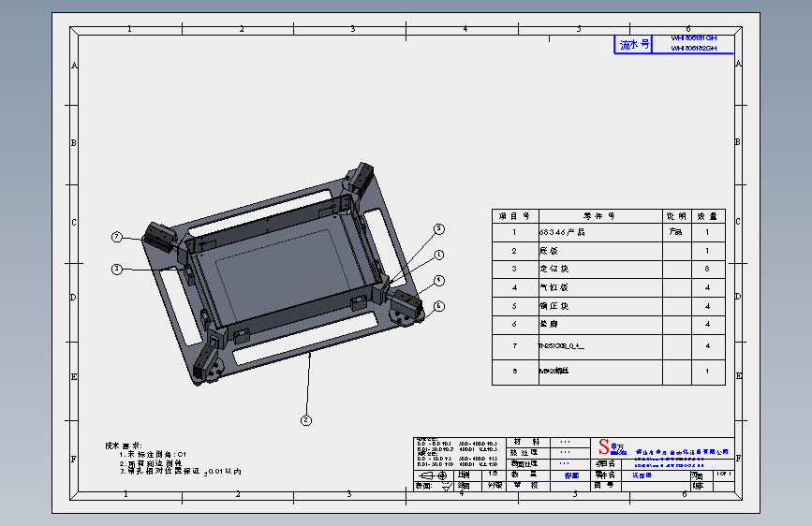Viewport: 812px width, 526px height.
Task: Click the 1 OF 1 sheet count
Action: coord(723,474)
